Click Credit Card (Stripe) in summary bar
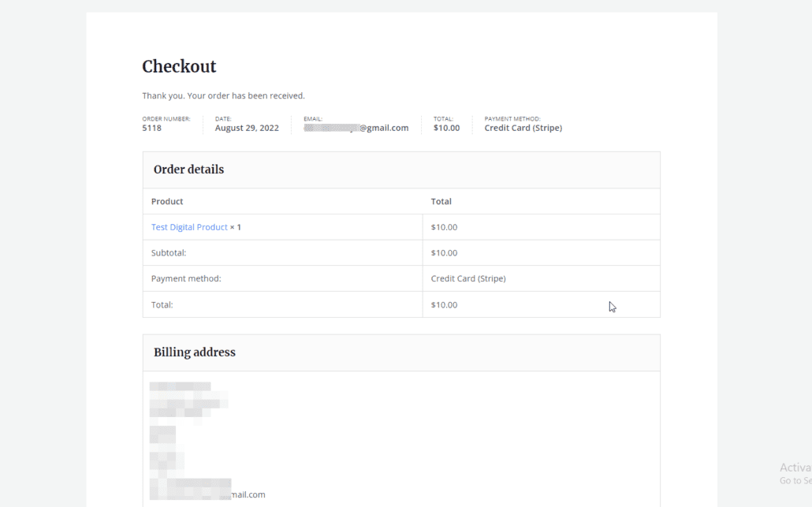812x507 pixels. (x=523, y=128)
